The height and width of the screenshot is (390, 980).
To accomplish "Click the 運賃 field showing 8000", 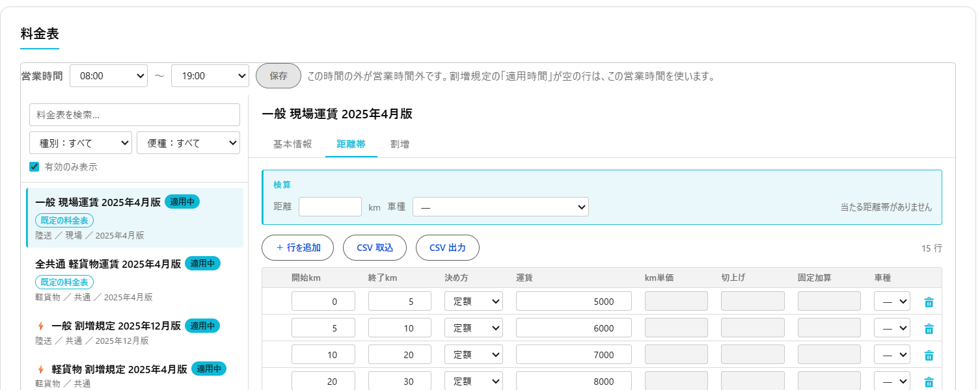I will point(574,381).
